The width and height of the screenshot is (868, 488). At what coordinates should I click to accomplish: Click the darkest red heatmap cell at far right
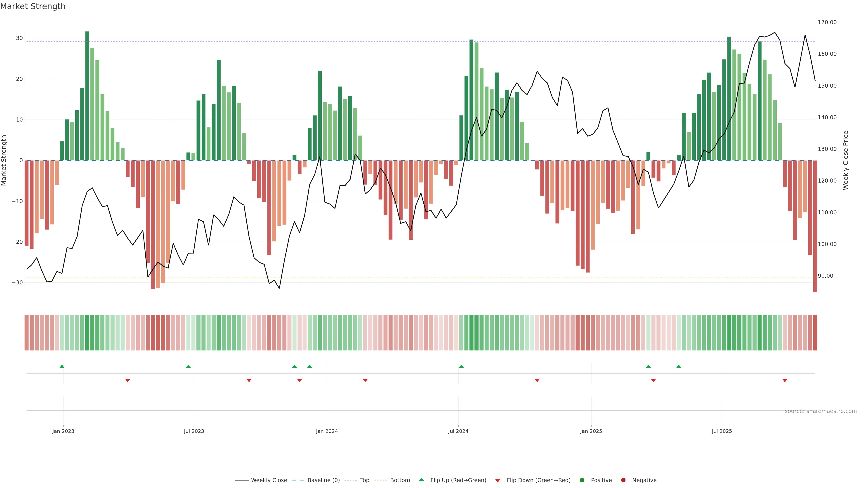tap(815, 333)
